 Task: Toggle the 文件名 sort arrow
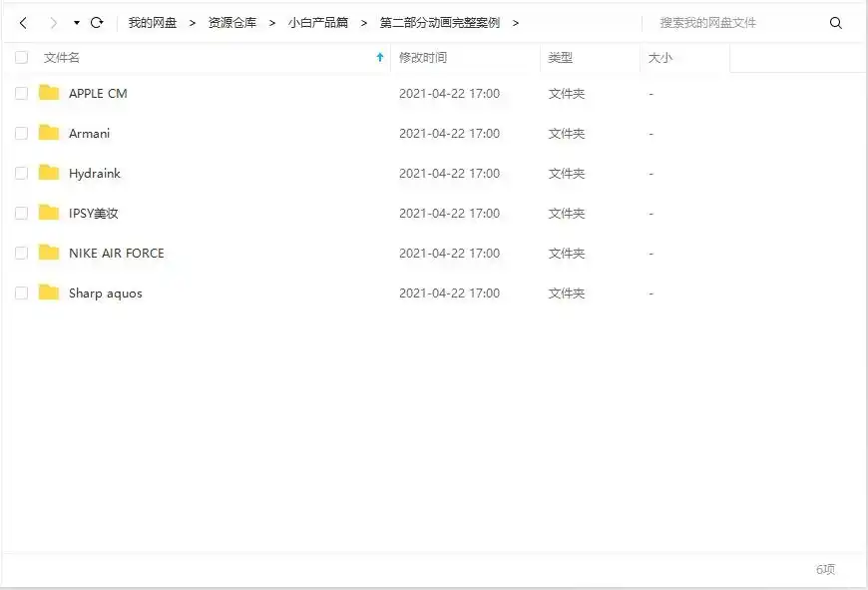(378, 58)
